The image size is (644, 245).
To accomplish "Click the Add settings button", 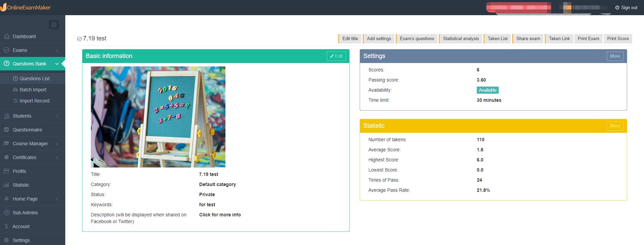I will point(379,39).
